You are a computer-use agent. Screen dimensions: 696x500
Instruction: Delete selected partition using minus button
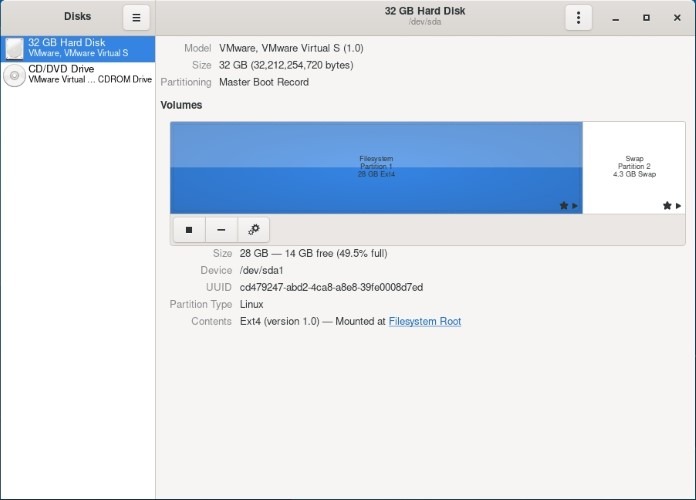tap(221, 229)
